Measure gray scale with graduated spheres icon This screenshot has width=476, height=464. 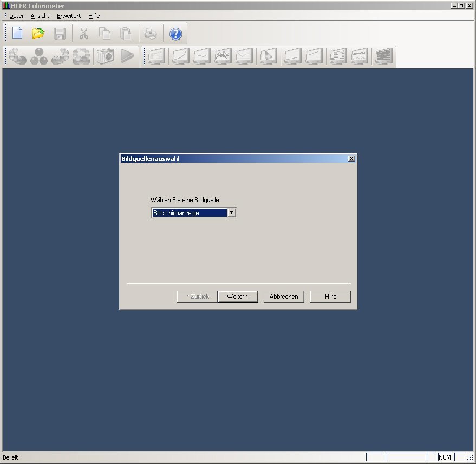pyautogui.click(x=18, y=56)
